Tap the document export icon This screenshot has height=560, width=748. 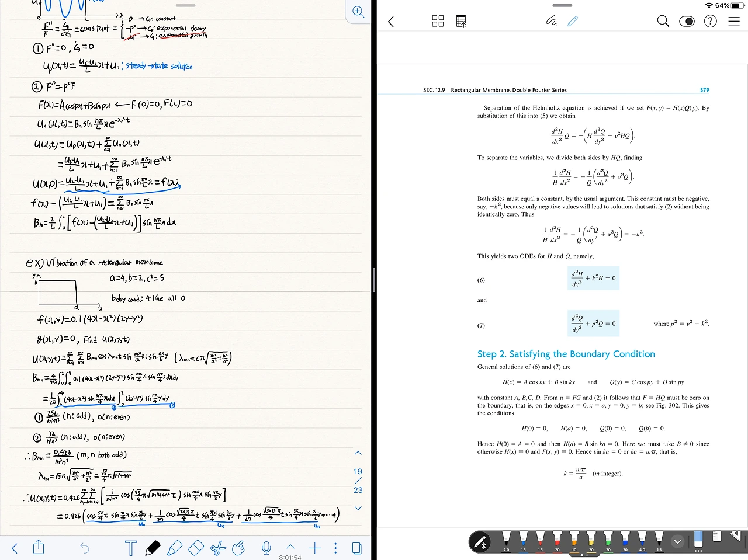[x=461, y=22]
